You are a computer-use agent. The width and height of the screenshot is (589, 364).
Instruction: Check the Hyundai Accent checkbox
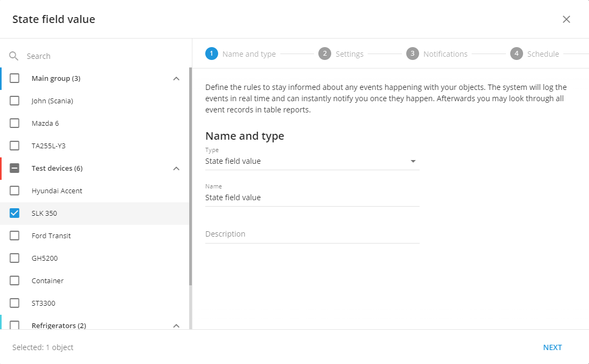point(14,191)
